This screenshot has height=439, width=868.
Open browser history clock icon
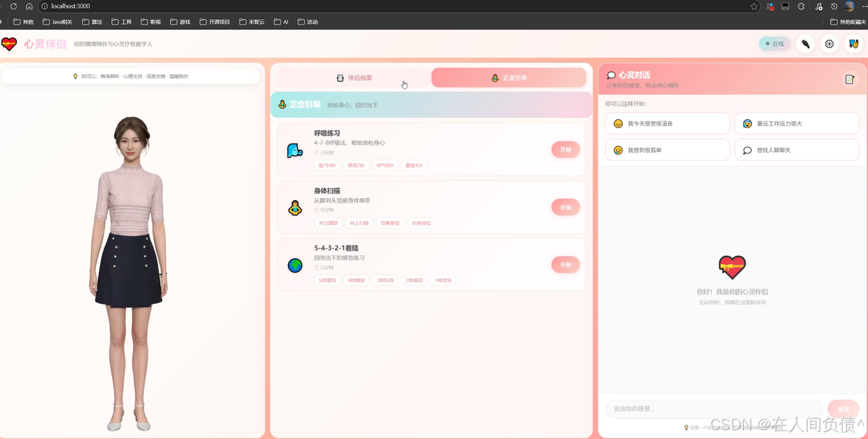pyautogui.click(x=834, y=6)
